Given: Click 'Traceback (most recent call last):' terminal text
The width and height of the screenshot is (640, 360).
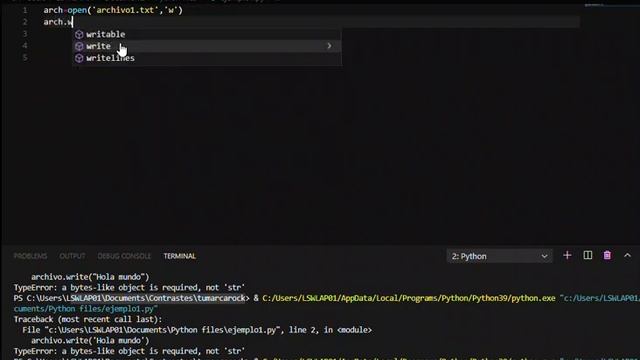Looking at the screenshot, I should pyautogui.click(x=88, y=319).
